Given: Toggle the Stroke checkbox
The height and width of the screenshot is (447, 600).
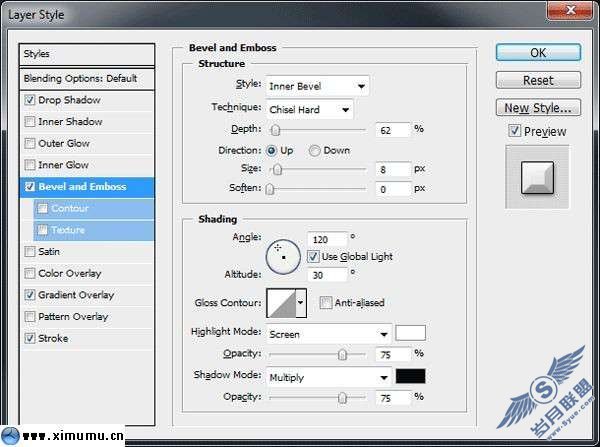Looking at the screenshot, I should pyautogui.click(x=29, y=338).
